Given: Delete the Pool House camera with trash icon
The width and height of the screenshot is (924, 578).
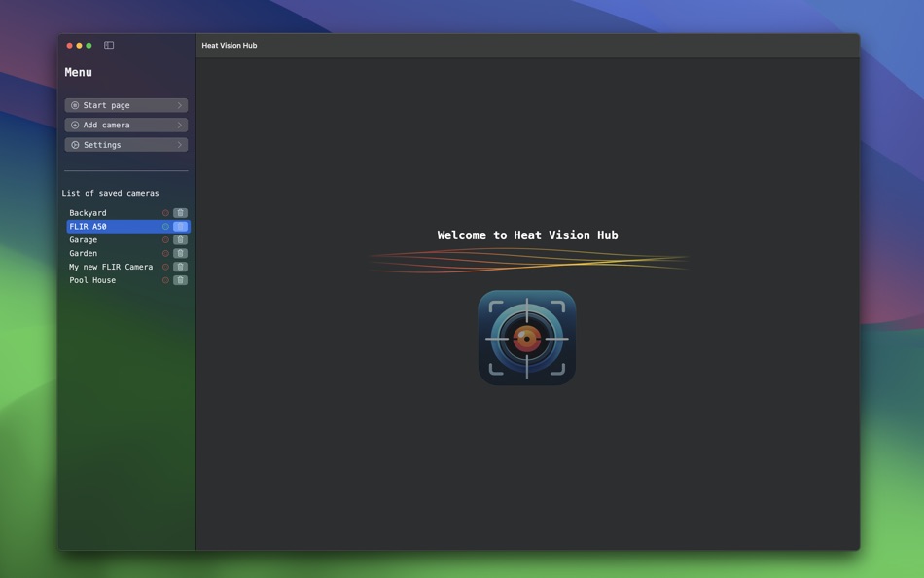Looking at the screenshot, I should (x=180, y=280).
